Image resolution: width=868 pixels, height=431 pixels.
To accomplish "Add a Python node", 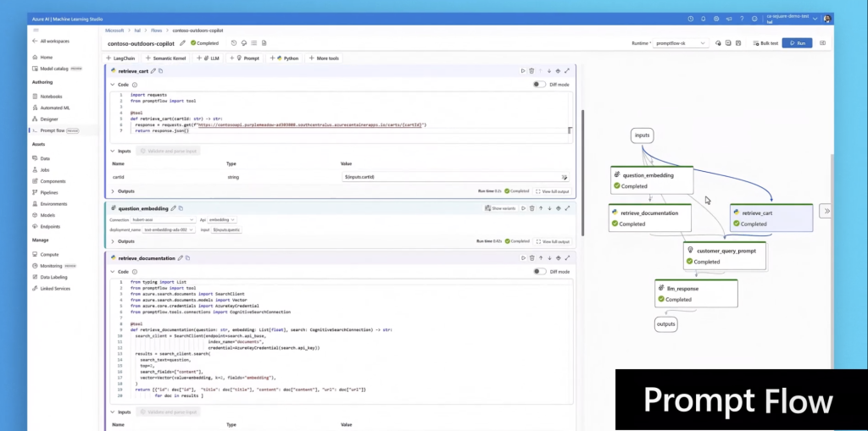I will pyautogui.click(x=285, y=58).
